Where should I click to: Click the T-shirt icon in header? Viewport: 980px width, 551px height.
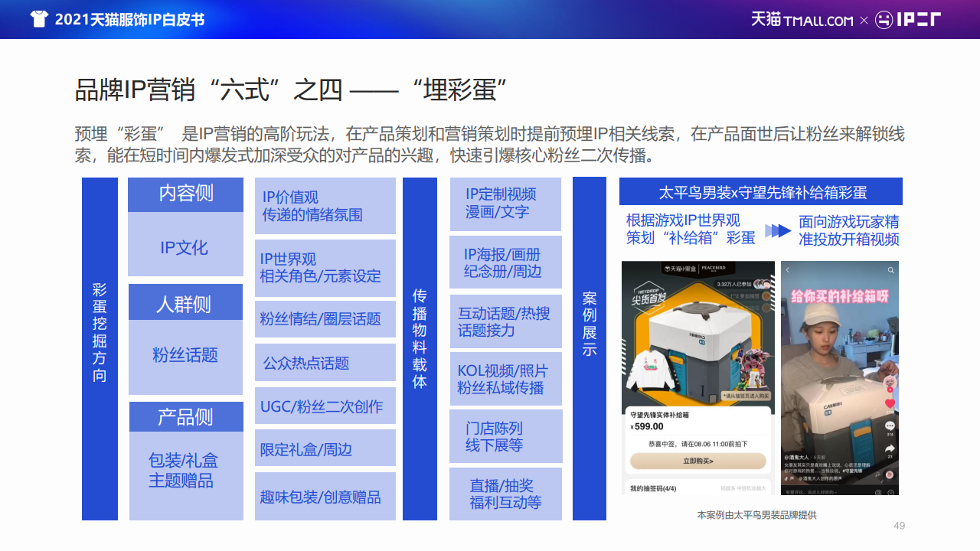tap(39, 19)
